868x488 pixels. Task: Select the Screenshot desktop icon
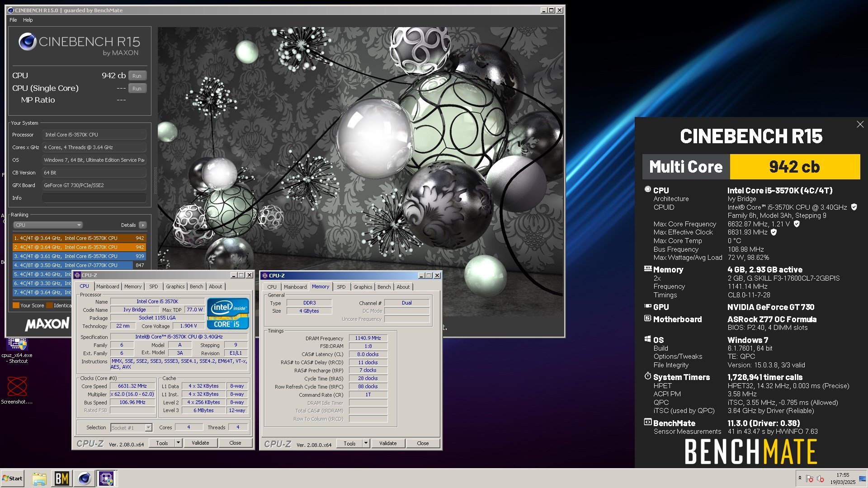pyautogui.click(x=17, y=390)
